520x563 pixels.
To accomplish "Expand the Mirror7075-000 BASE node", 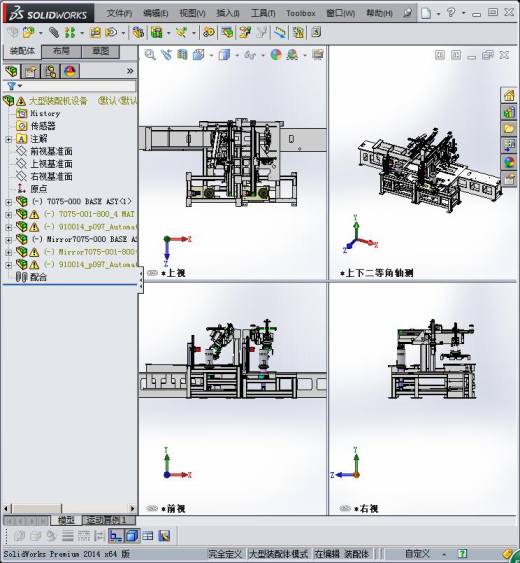I will 9,240.
